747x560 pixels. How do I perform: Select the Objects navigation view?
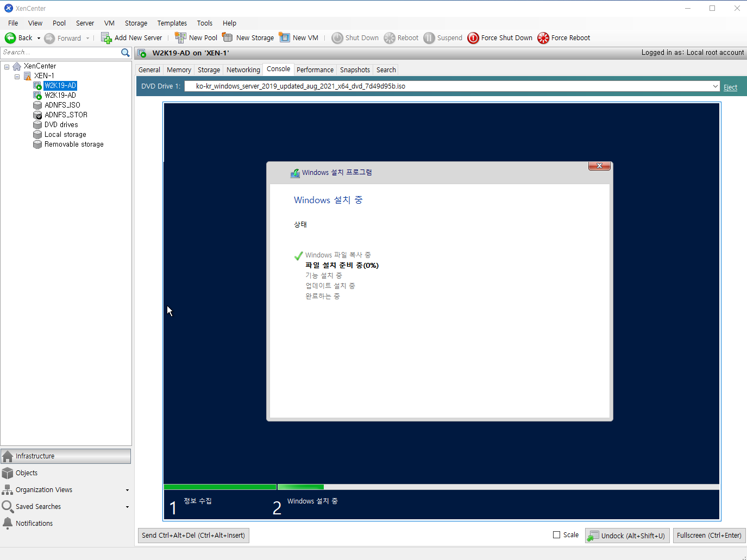point(66,473)
